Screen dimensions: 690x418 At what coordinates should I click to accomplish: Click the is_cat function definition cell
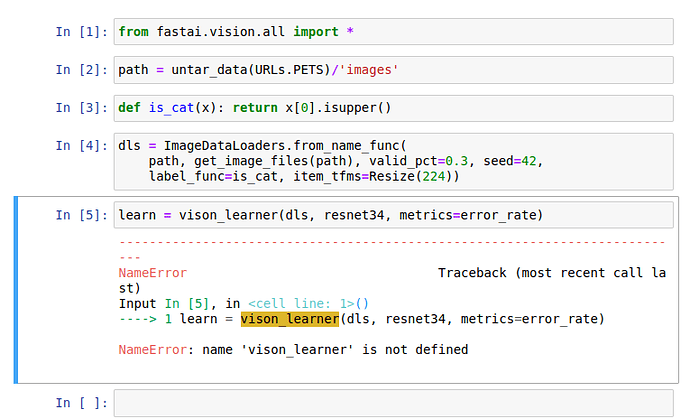point(393,108)
